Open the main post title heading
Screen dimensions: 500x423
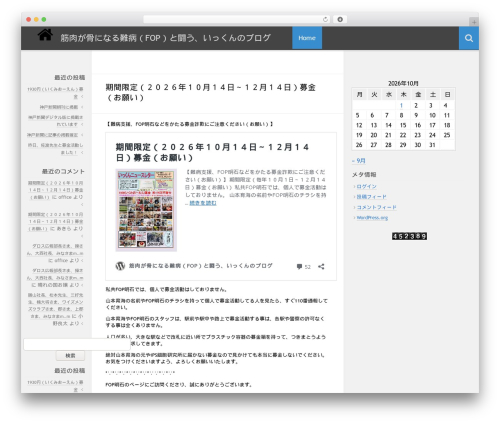[210, 92]
